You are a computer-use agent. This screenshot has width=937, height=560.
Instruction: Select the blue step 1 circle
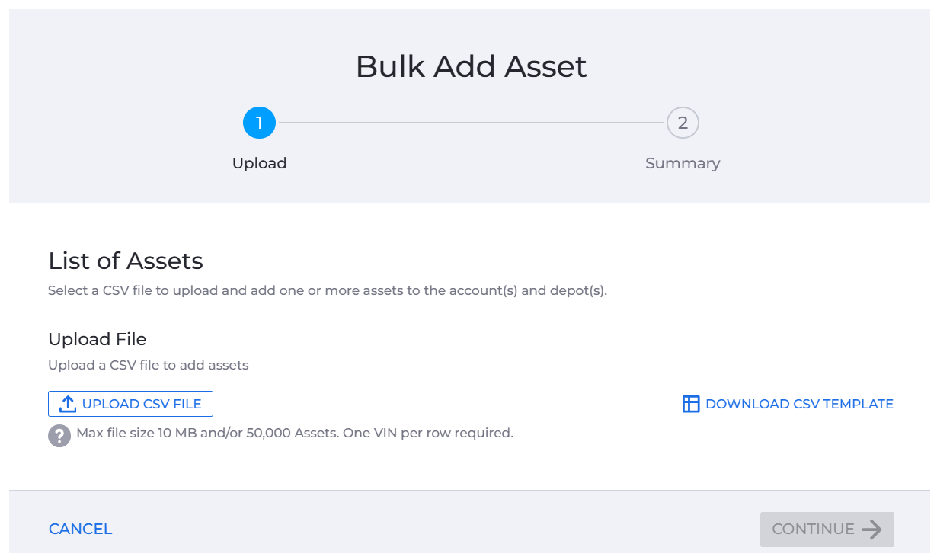point(259,123)
